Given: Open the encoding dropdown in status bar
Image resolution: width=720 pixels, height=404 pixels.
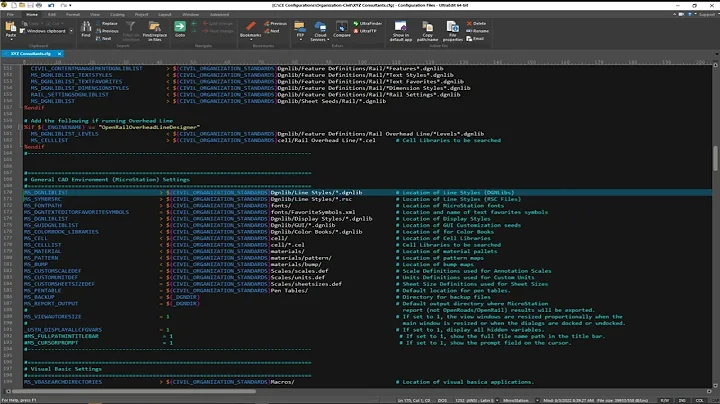Looking at the screenshot, I should [x=497, y=401].
